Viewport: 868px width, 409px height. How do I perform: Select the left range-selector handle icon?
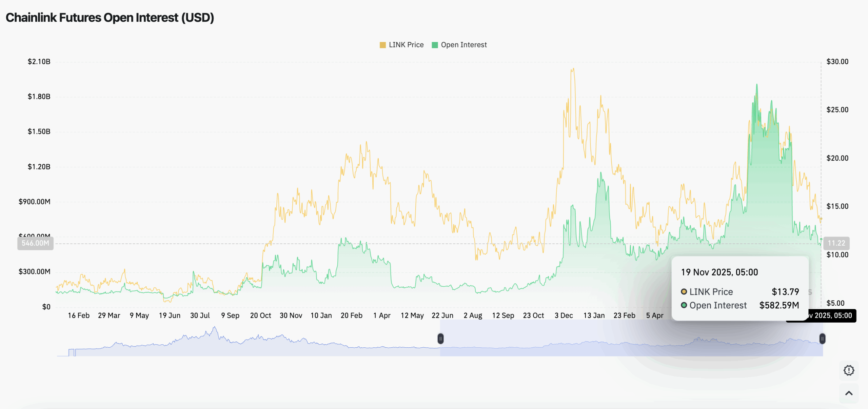point(440,338)
